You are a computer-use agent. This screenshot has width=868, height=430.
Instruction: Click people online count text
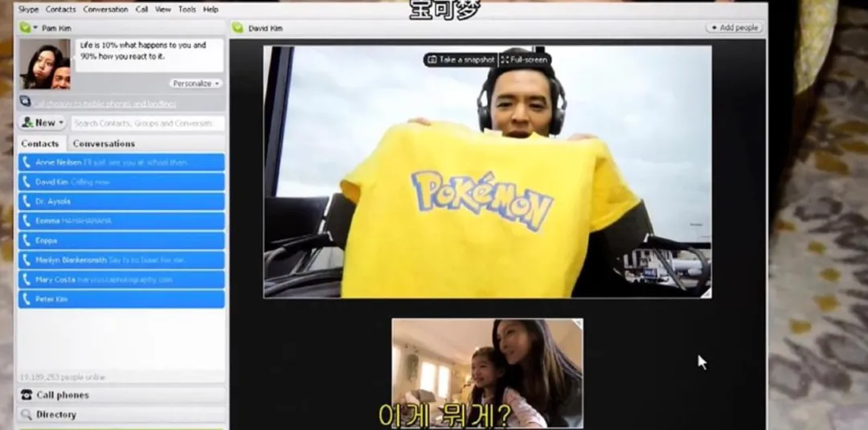tap(63, 377)
